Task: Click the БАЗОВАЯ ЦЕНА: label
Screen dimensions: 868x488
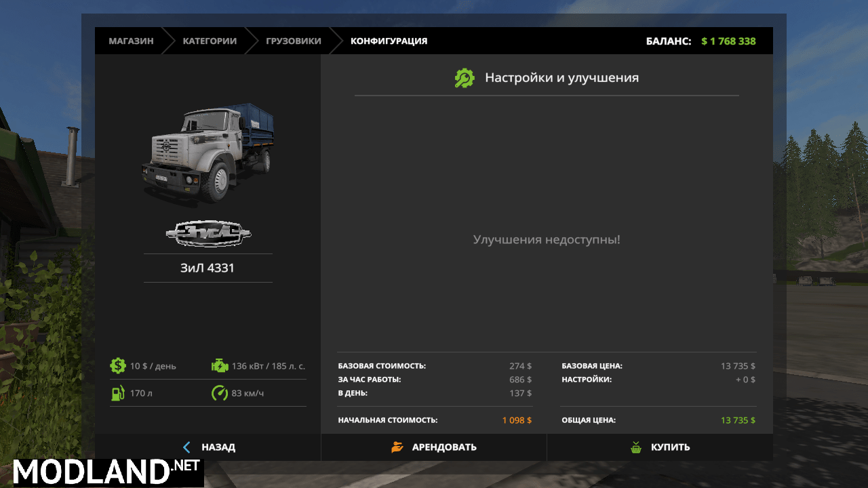Action: coord(592,366)
